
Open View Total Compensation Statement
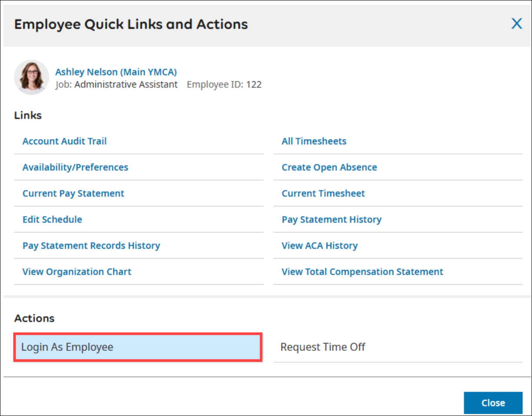pos(362,272)
